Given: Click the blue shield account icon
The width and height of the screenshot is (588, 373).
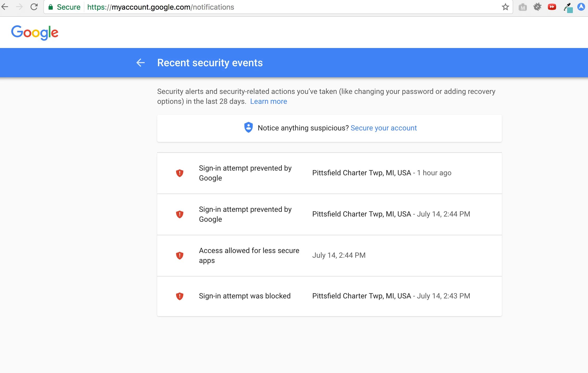Looking at the screenshot, I should [x=248, y=128].
